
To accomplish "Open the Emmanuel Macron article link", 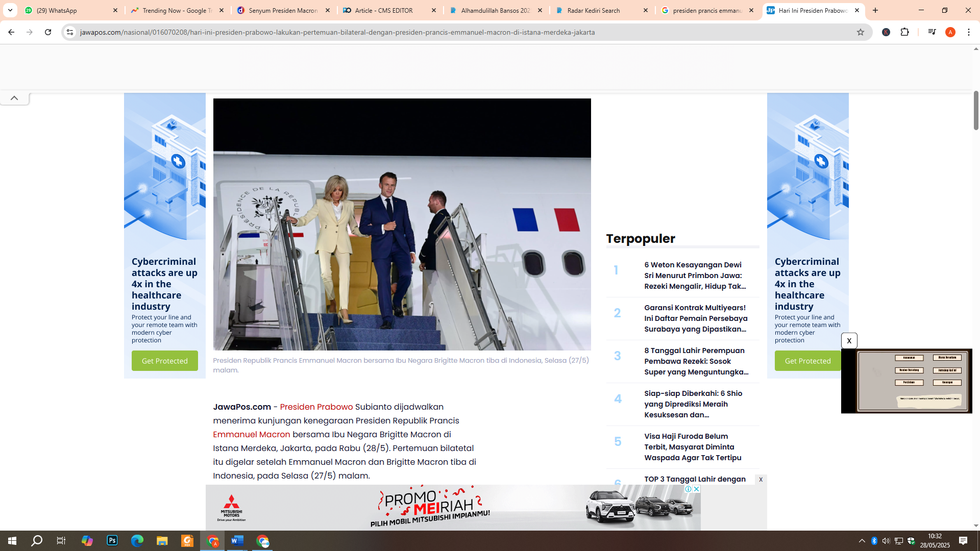I will point(251,434).
